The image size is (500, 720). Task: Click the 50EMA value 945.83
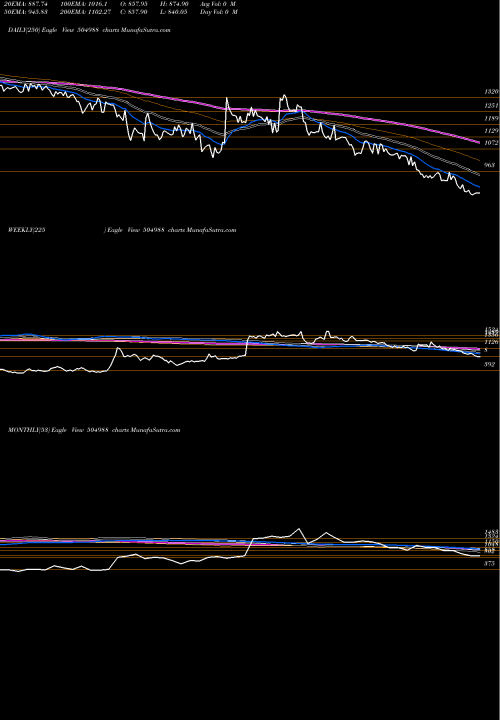[24, 12]
